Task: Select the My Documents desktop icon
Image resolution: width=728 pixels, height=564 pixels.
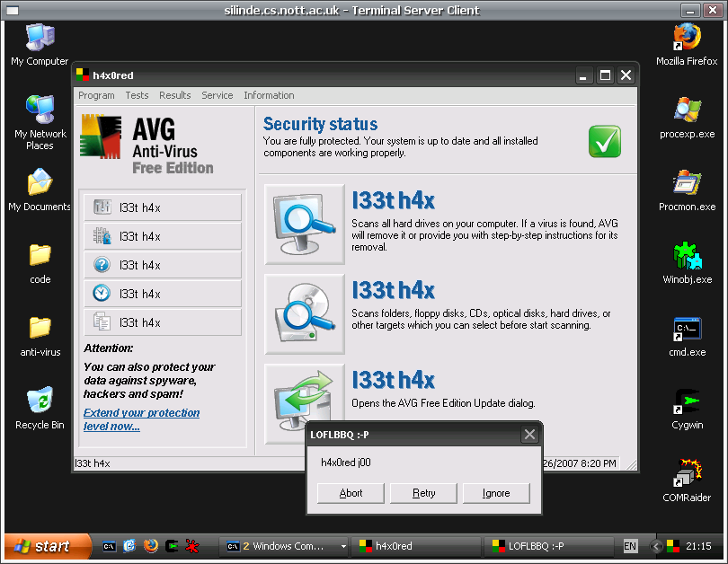Action: coord(40,190)
